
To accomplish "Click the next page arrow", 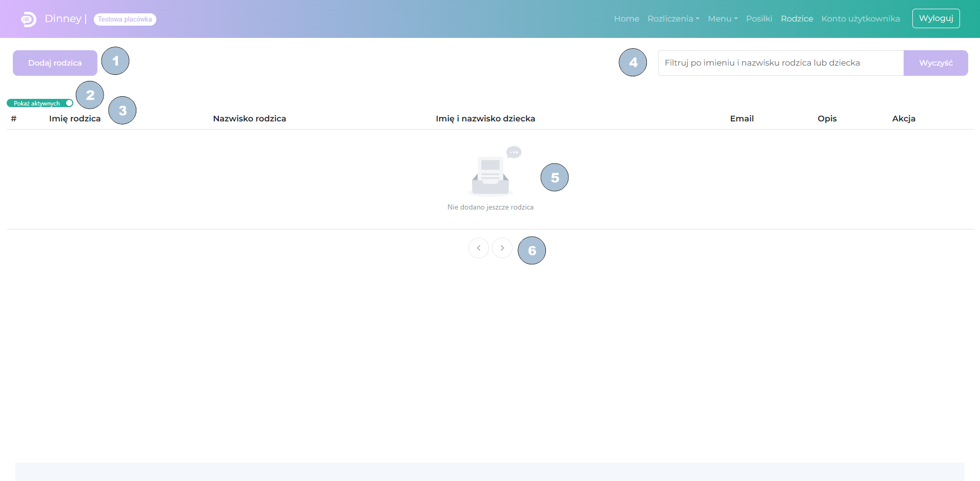I will (502, 248).
